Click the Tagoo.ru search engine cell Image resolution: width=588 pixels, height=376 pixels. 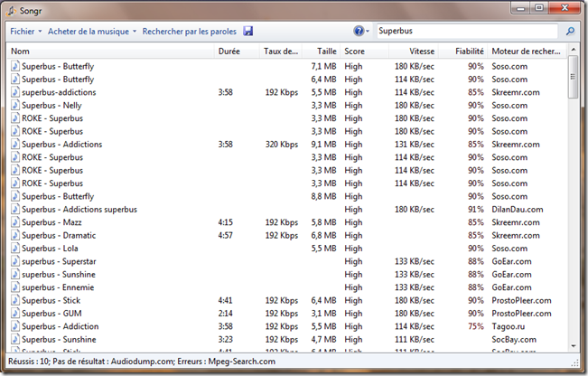509,326
